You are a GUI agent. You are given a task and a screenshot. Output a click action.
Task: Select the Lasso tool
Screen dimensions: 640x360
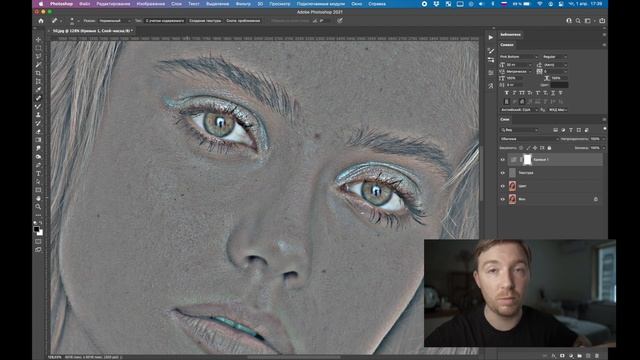click(x=38, y=56)
